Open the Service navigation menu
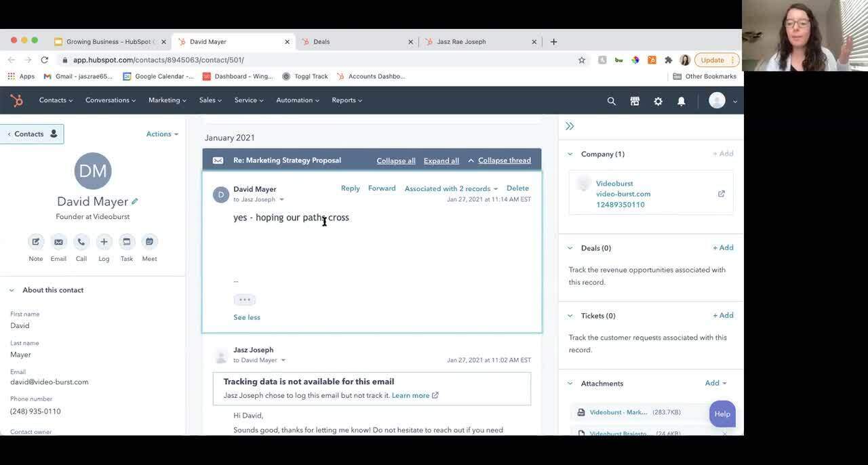 pos(250,100)
